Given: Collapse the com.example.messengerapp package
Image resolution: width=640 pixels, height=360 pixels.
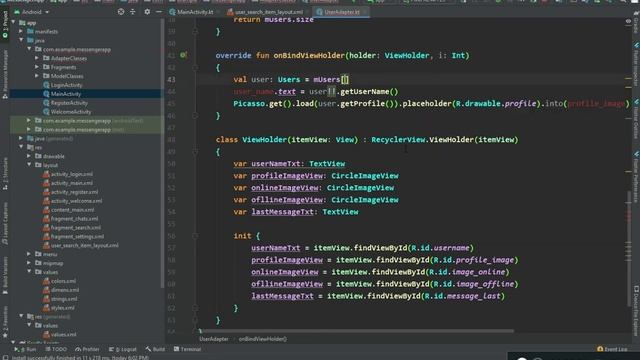Looking at the screenshot, I should pyautogui.click(x=29, y=49).
